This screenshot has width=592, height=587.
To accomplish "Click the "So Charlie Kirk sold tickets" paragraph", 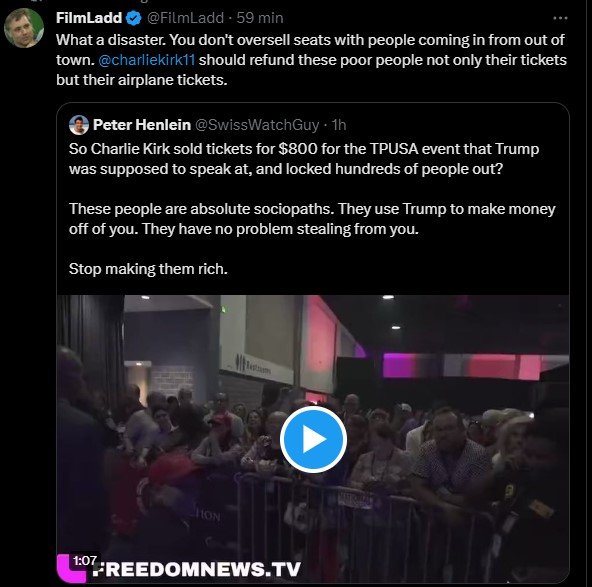I will [304, 159].
